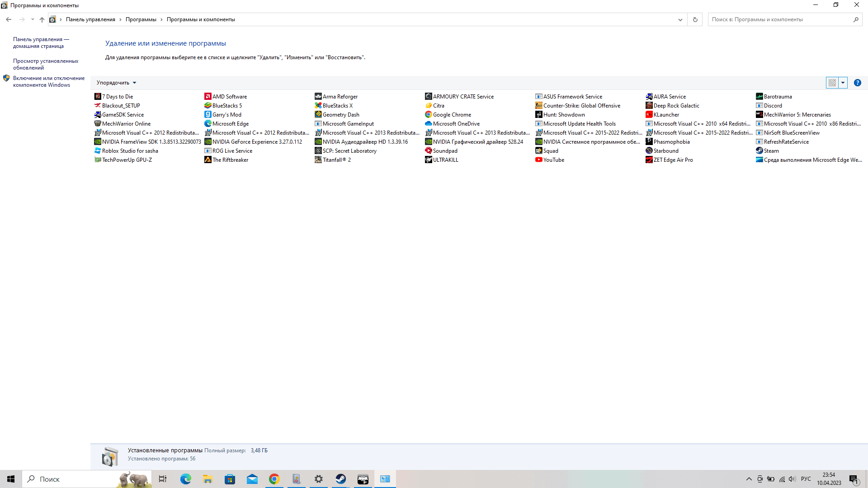Click the NVIDIA GeForce Experience icon
This screenshot has width=868, height=488.
click(208, 141)
